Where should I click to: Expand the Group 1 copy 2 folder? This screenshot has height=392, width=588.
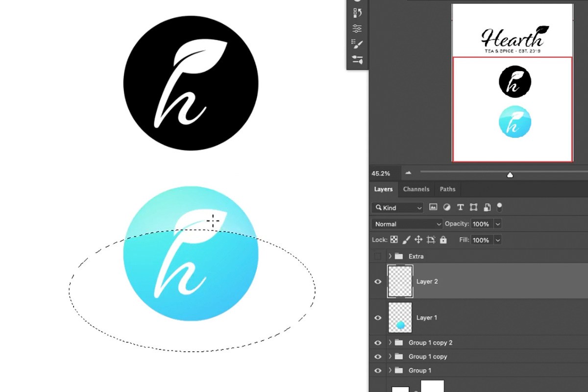coord(390,343)
